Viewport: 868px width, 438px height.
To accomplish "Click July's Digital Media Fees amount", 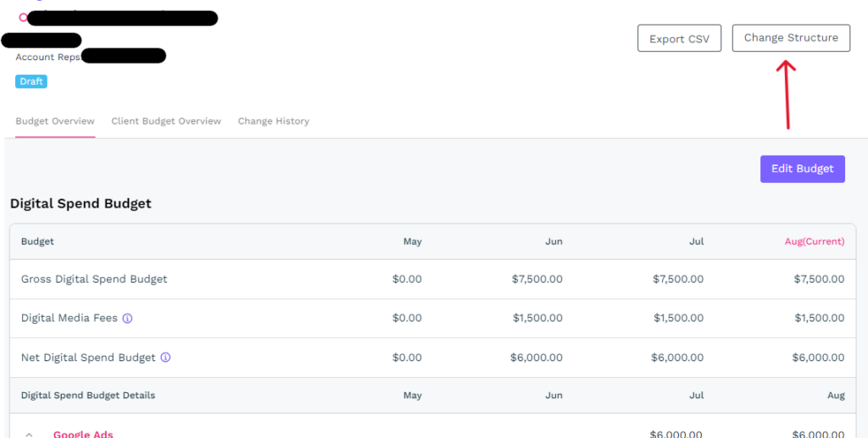I will tap(678, 319).
